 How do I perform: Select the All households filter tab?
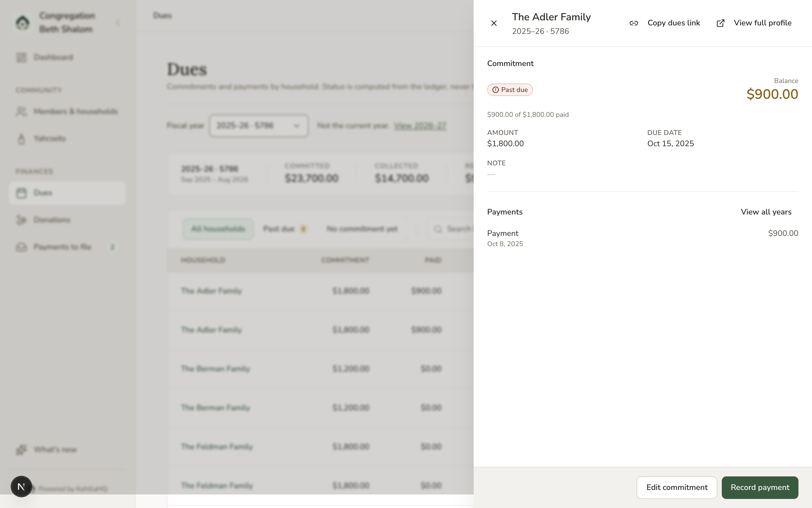(x=218, y=229)
